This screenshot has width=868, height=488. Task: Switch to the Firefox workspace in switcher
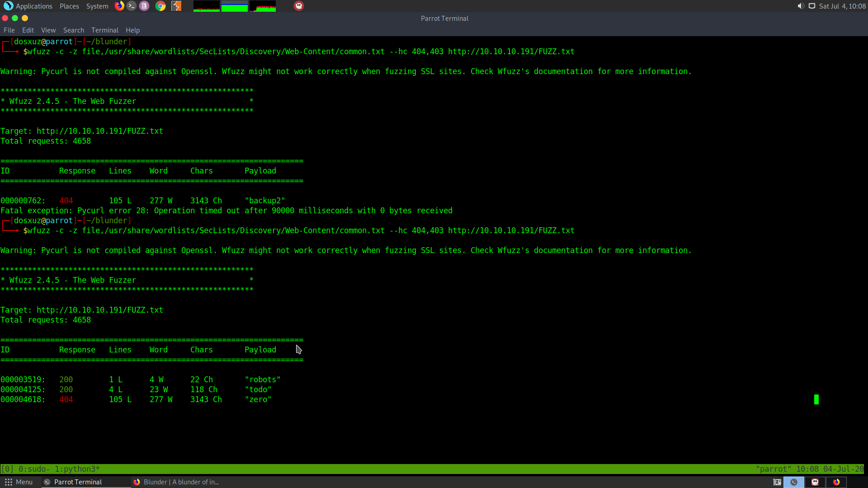[x=836, y=482]
